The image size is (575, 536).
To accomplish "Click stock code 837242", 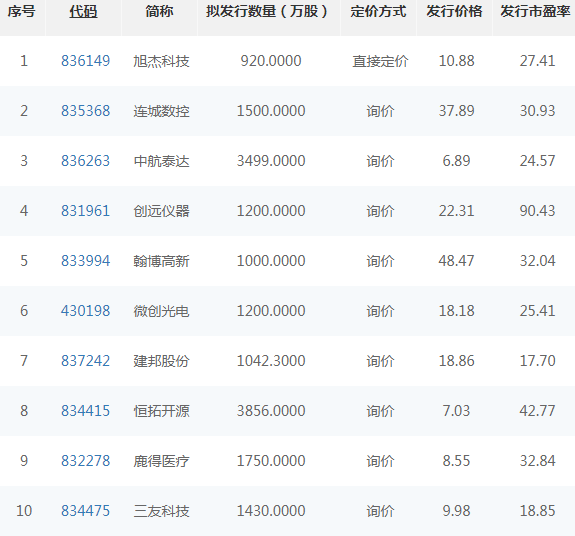I will (85, 361).
